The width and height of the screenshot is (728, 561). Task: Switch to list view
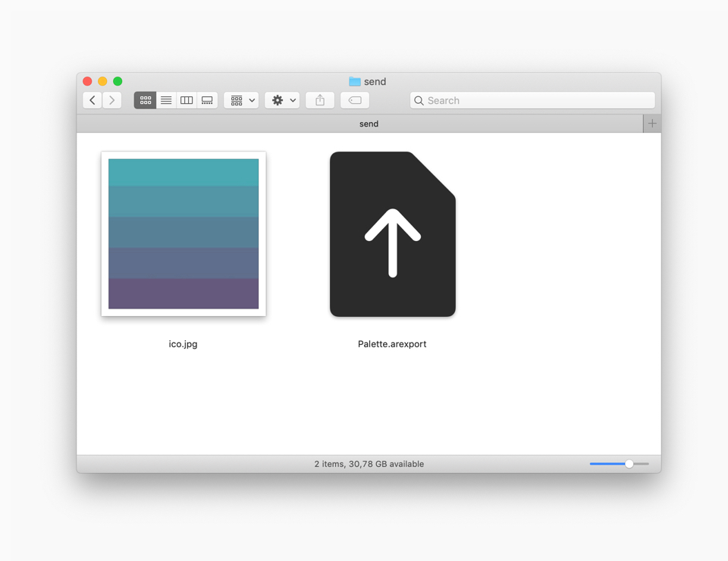point(166,100)
